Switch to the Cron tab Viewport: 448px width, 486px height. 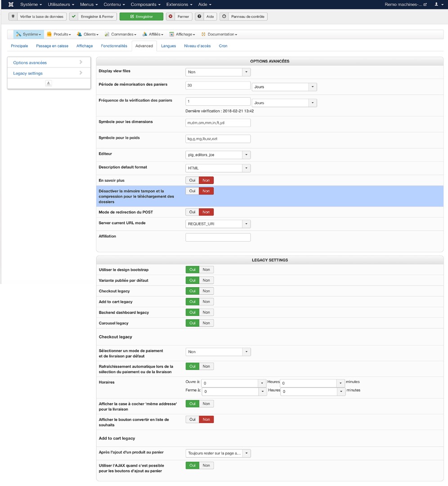point(223,46)
